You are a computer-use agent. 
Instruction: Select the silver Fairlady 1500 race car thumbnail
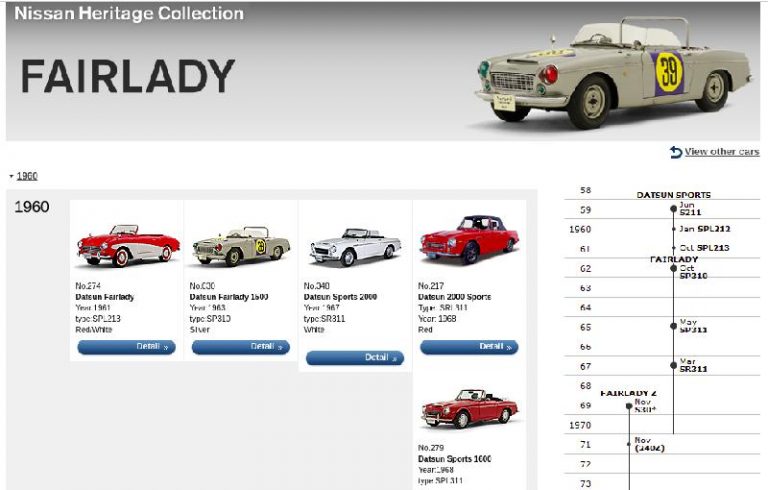coord(241,245)
